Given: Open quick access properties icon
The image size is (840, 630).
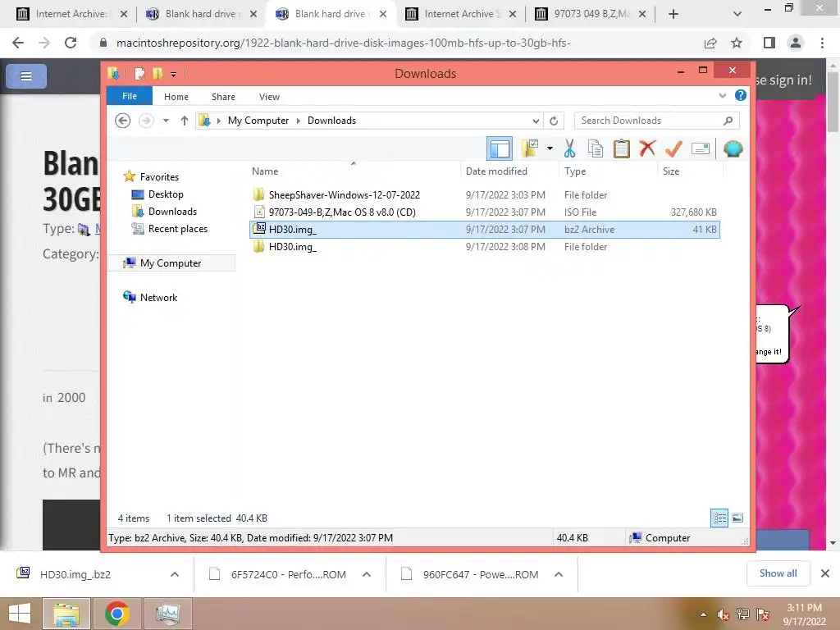Looking at the screenshot, I should click(x=139, y=73).
